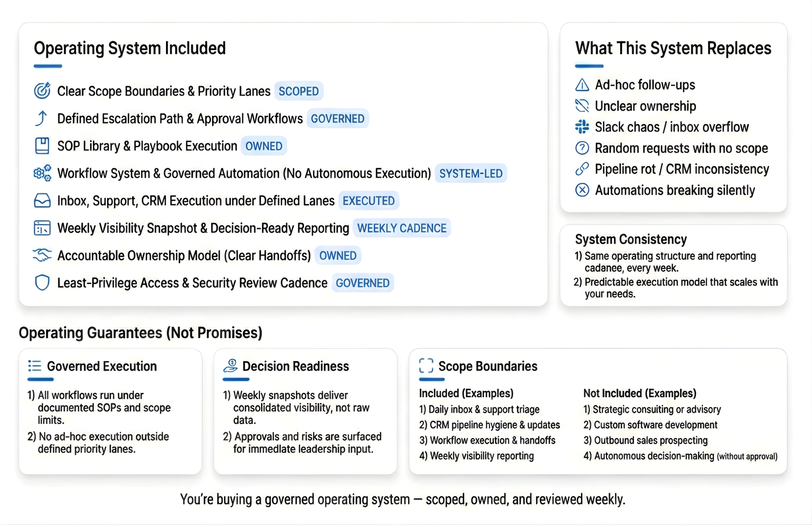This screenshot has height=525, width=812.
Task: Click the inbox tray icon
Action: (x=42, y=201)
